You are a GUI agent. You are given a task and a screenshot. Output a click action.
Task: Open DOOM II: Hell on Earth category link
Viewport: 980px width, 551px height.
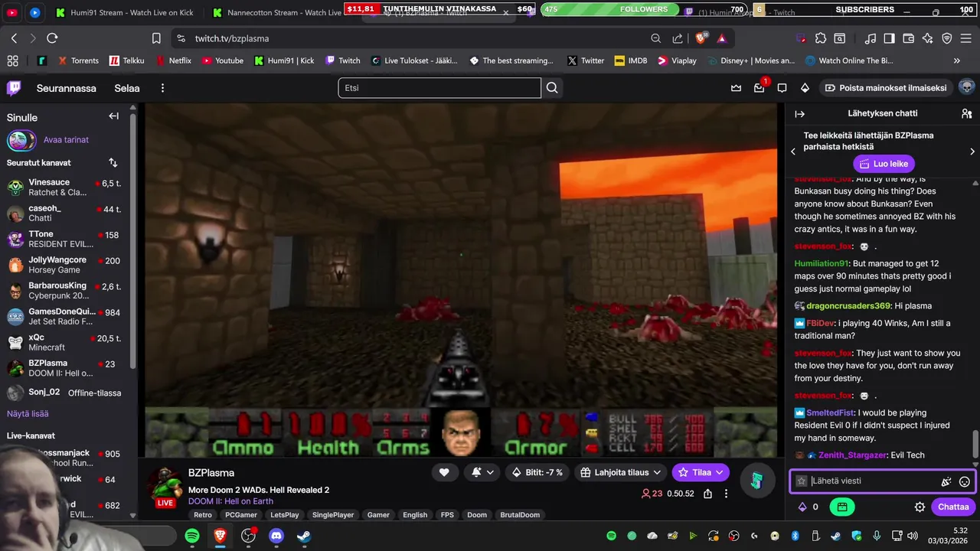(230, 501)
